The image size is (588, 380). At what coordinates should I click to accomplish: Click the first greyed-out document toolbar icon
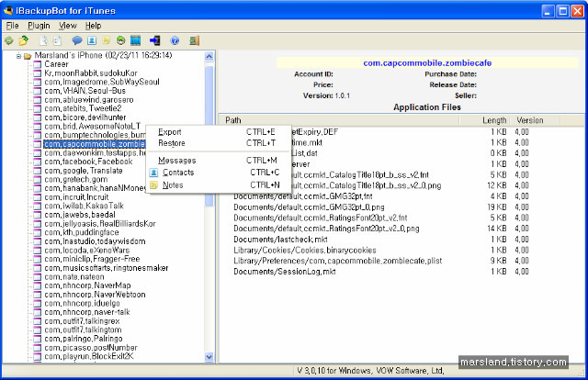click(x=44, y=40)
